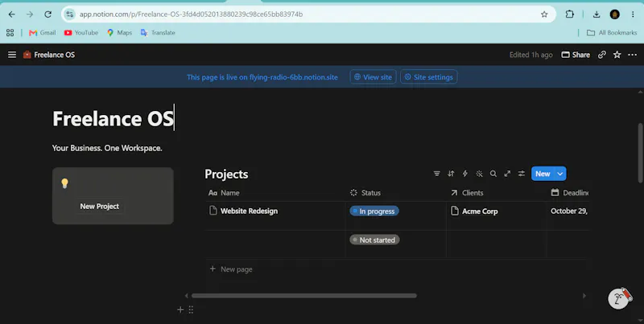Click the blue New button
Viewport: 644px width, 324px height.
coord(543,174)
